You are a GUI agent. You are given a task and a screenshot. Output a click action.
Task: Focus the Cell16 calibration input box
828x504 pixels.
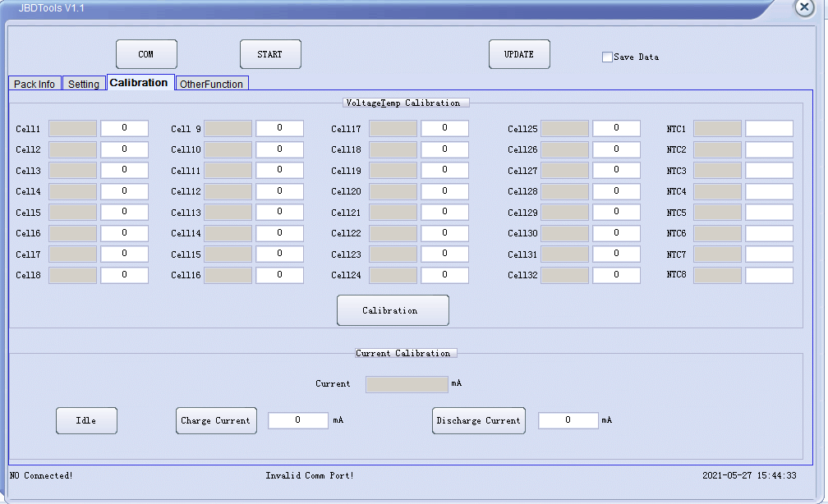click(279, 275)
